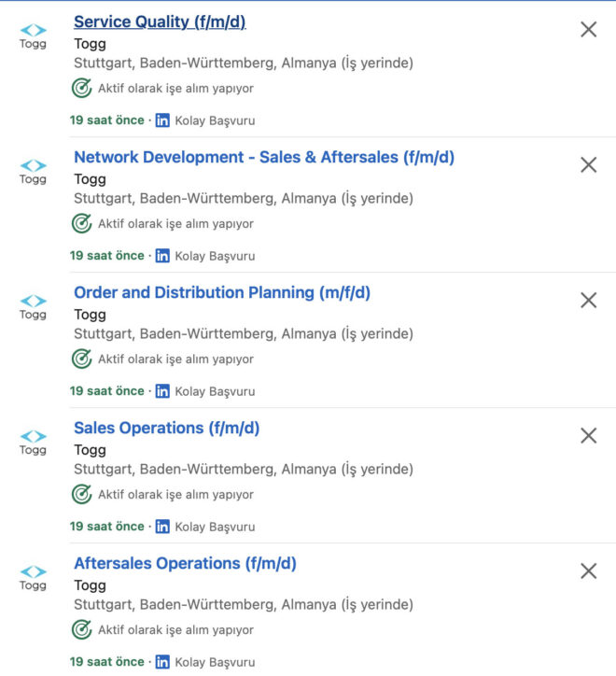Screen dimensions: 616x676
Task: Click LinkedIn icon in Service Quality listing
Action: [x=162, y=120]
